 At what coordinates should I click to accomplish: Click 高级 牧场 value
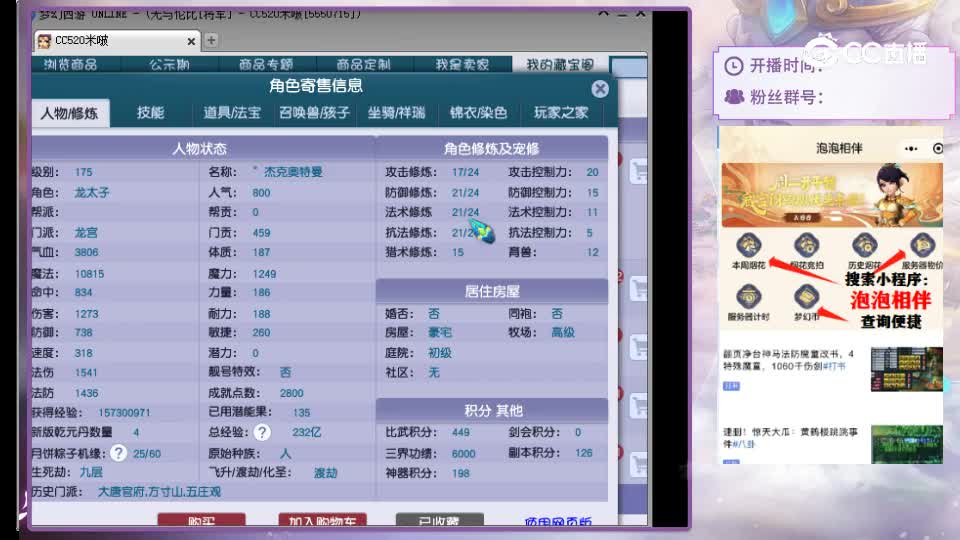pyautogui.click(x=563, y=332)
